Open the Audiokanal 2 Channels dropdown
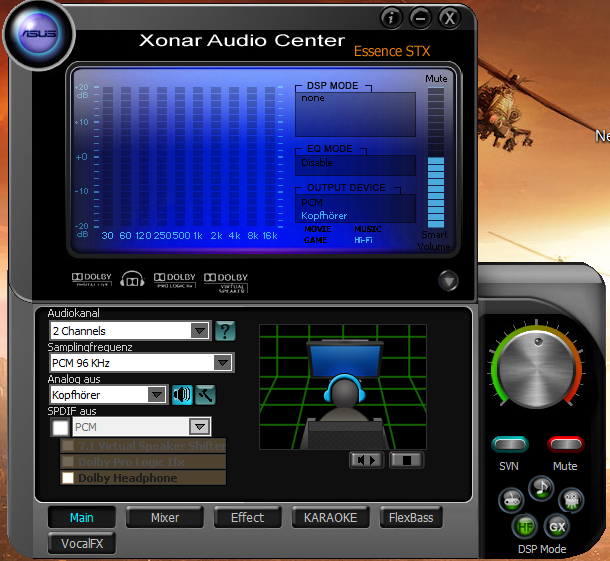 [x=130, y=331]
